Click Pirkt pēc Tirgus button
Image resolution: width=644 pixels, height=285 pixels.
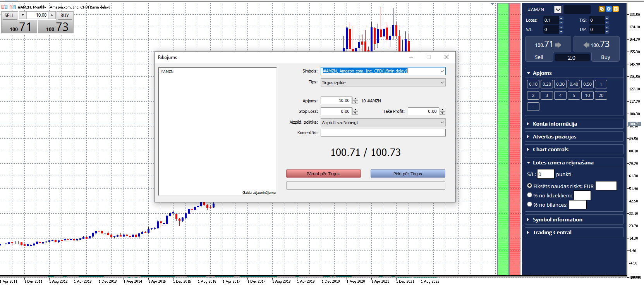[x=408, y=174]
